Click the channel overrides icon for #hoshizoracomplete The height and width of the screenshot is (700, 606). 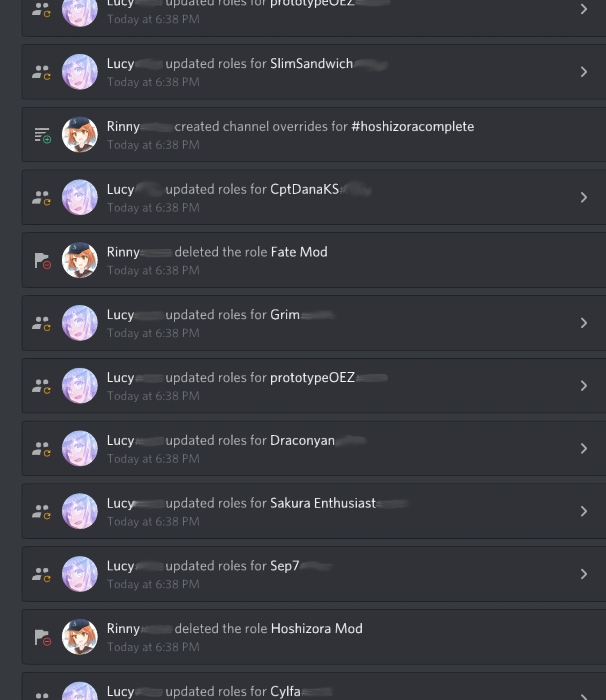point(43,135)
